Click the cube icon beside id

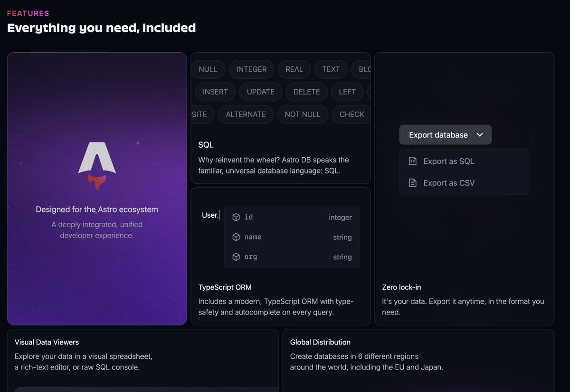(236, 217)
